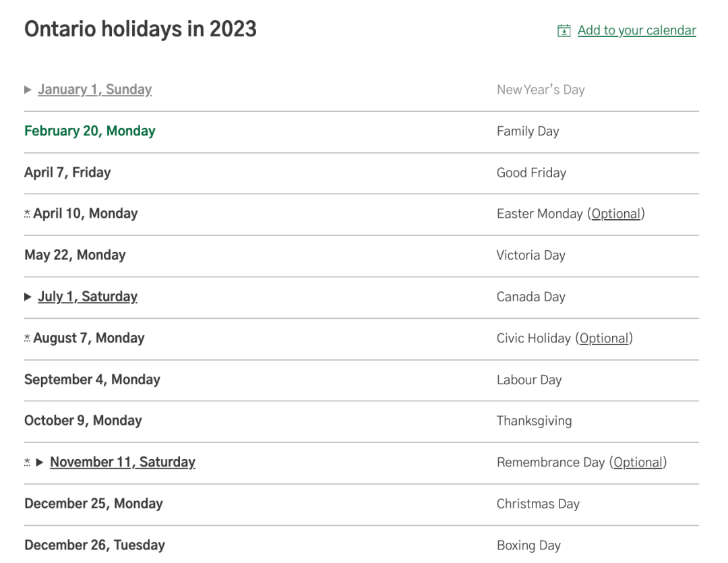
Task: Expand the July 1 disclosure triangle
Action: [x=28, y=297]
